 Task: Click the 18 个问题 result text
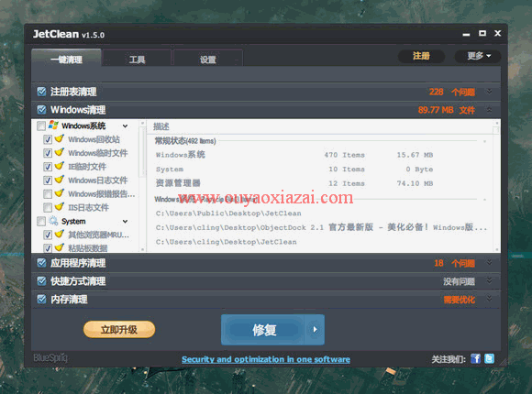pos(454,263)
